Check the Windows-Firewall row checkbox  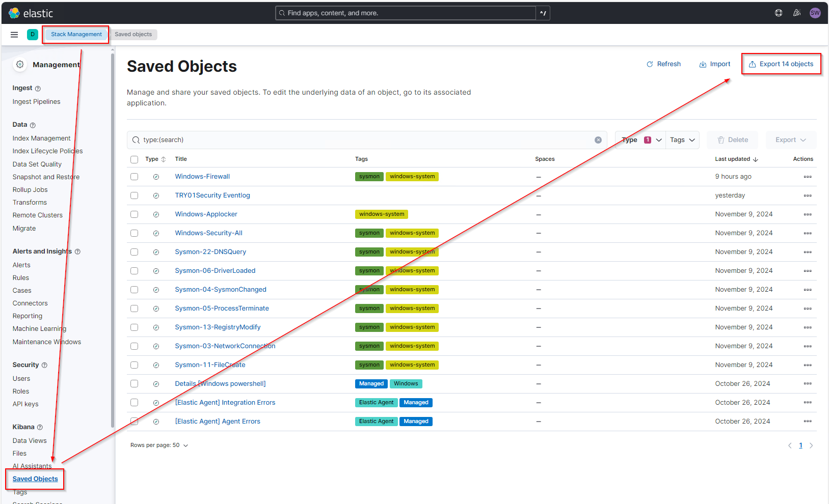(x=134, y=177)
